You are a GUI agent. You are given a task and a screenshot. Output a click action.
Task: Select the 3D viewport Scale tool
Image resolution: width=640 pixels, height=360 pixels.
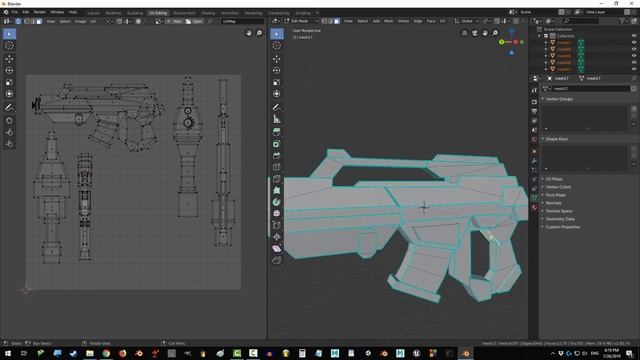coord(277,82)
